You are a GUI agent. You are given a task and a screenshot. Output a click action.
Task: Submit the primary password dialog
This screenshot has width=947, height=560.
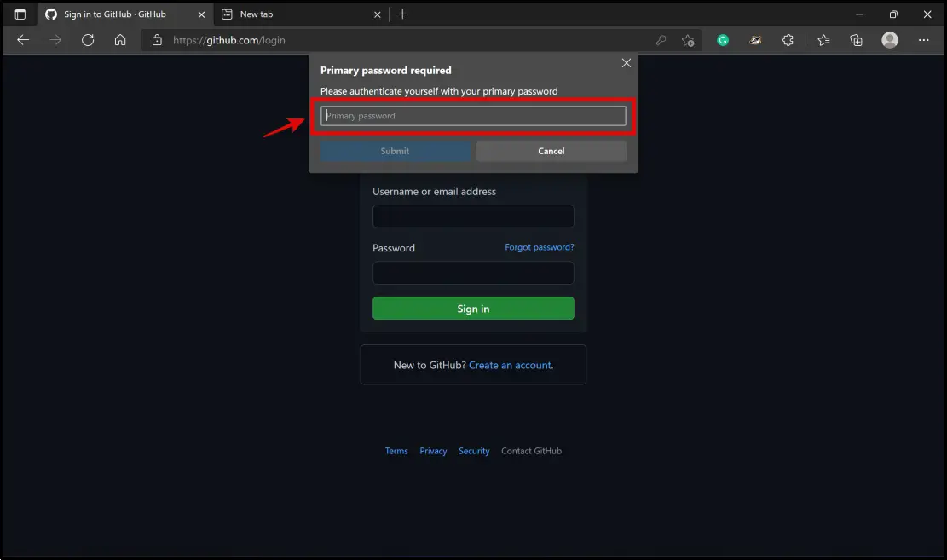tap(396, 151)
